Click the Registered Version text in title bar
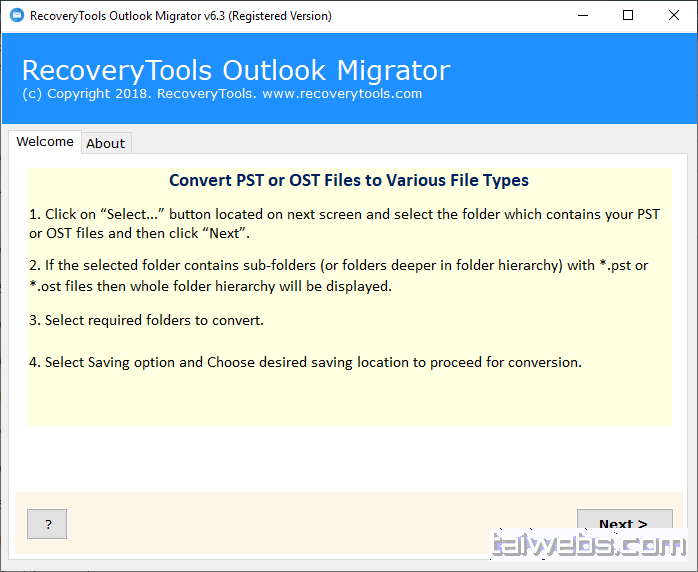Image resolution: width=698 pixels, height=572 pixels. point(281,16)
